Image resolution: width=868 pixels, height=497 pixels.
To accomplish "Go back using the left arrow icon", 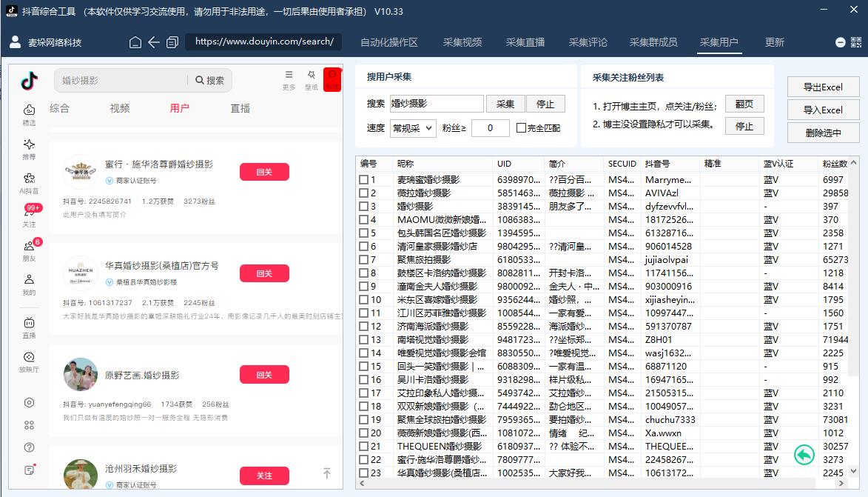I will coord(154,42).
